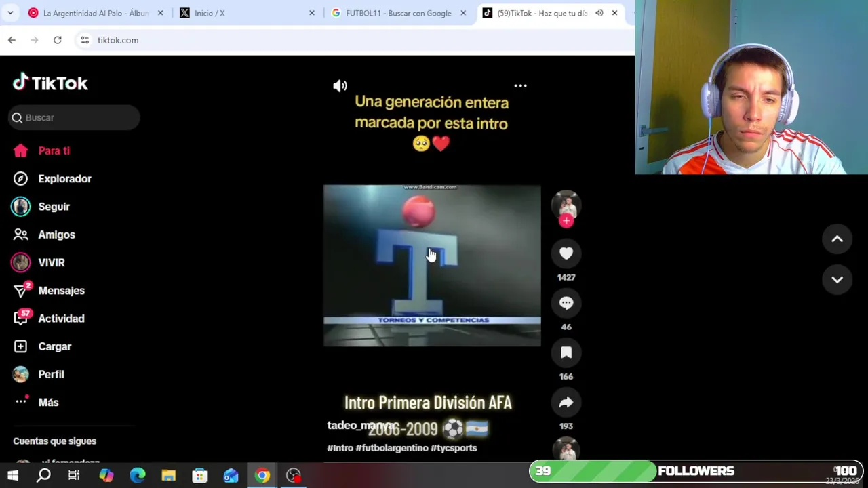This screenshot has height=488, width=868.
Task: Open Windows taskbar search
Action: pos(43,475)
